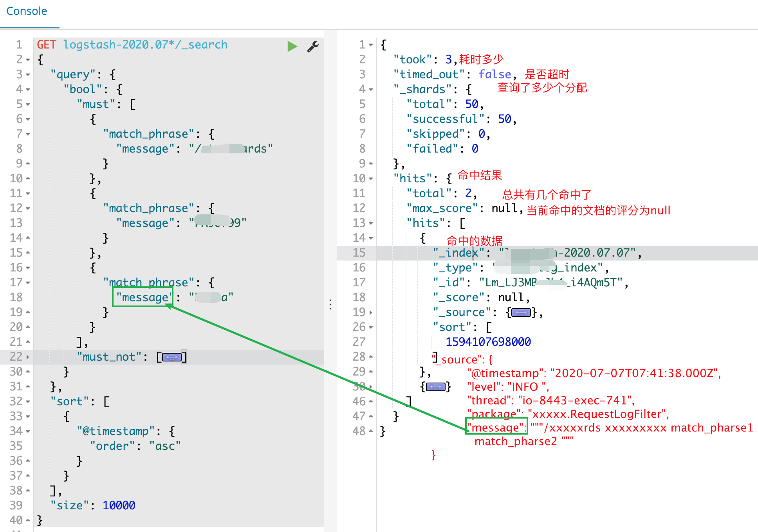758x532 pixels.
Task: Expand the collapsed must_not array badge
Action: [x=171, y=357]
